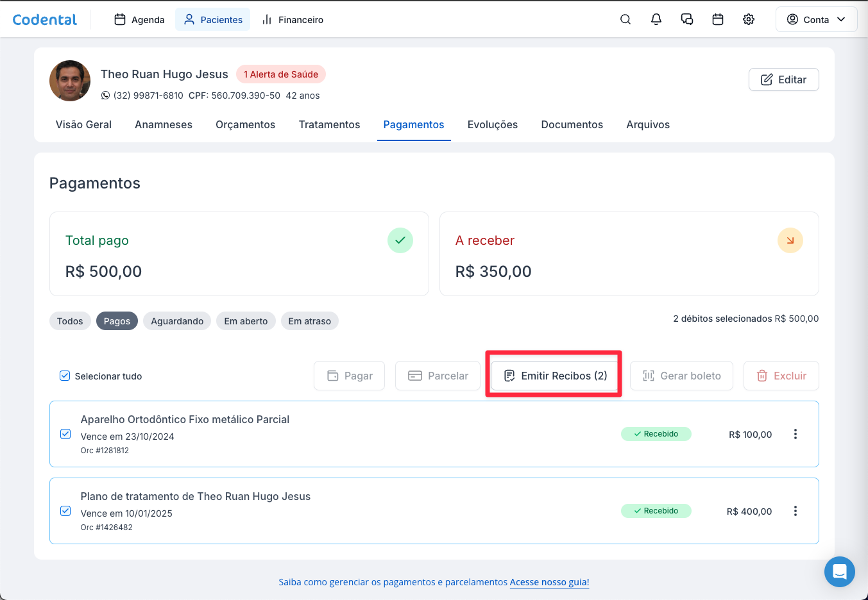
Task: Go to Financeiro in the top menu
Action: pyautogui.click(x=293, y=19)
